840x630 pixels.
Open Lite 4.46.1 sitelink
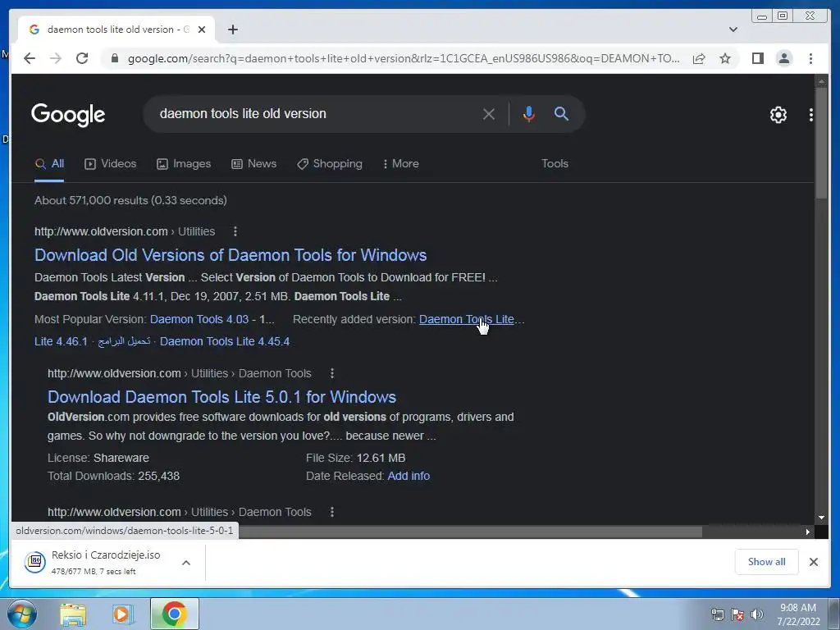click(61, 342)
